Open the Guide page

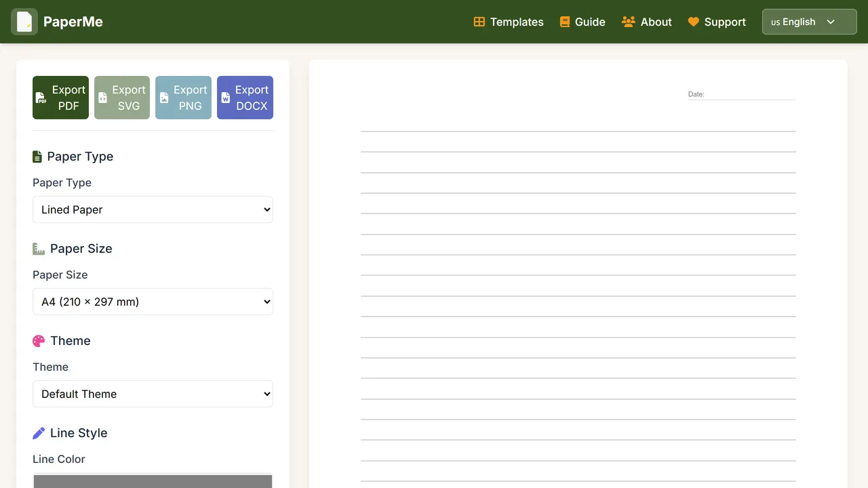(583, 22)
